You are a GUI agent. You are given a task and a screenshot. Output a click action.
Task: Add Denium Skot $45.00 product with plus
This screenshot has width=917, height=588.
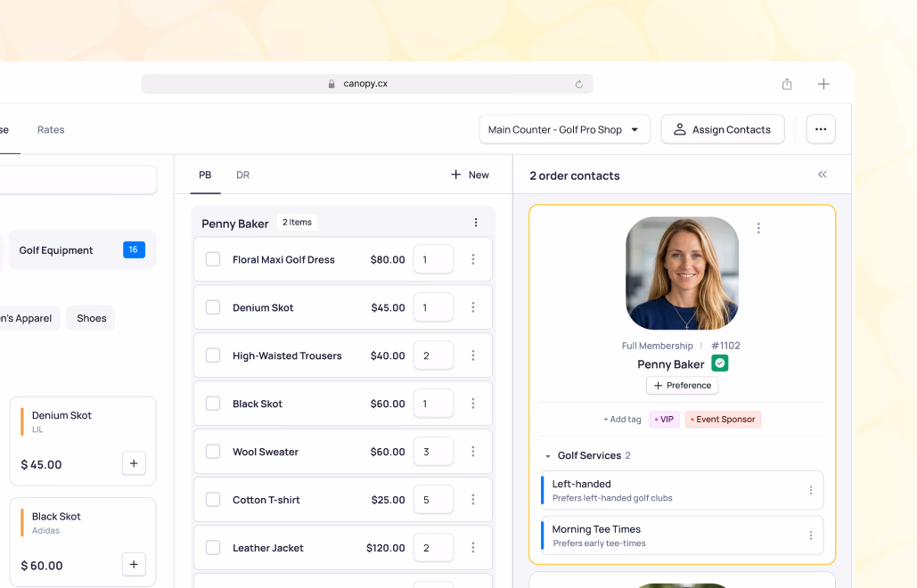[134, 463]
